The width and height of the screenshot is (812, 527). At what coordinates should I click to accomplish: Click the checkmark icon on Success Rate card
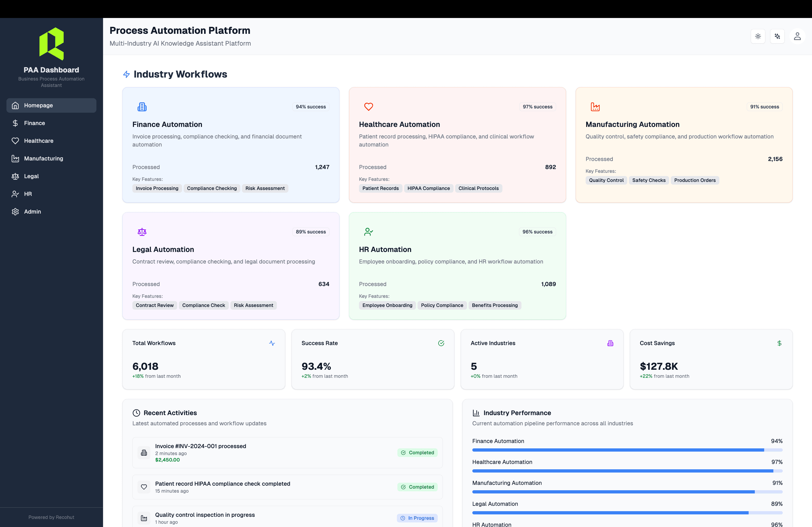pyautogui.click(x=441, y=343)
